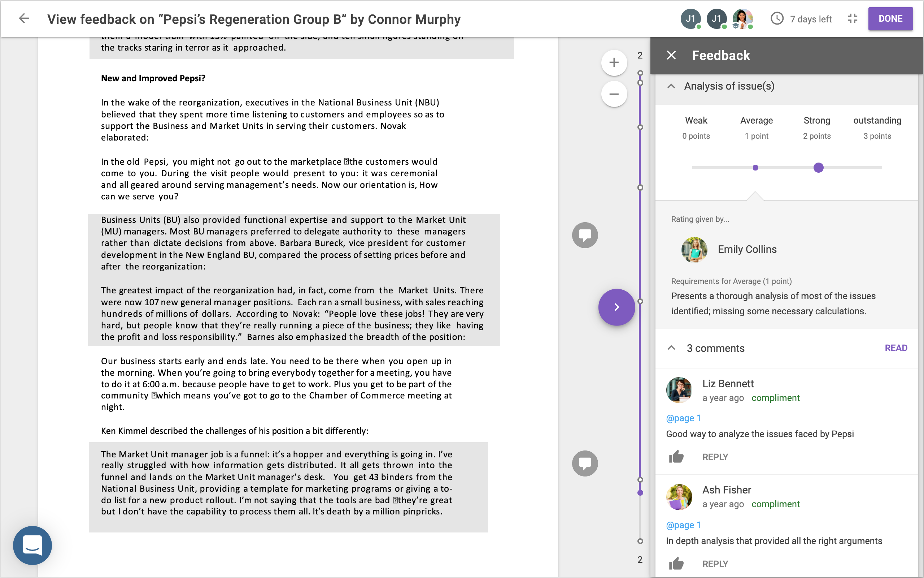The width and height of the screenshot is (924, 578).
Task: Click the purple arrow button to collapse panel
Action: [x=616, y=307]
